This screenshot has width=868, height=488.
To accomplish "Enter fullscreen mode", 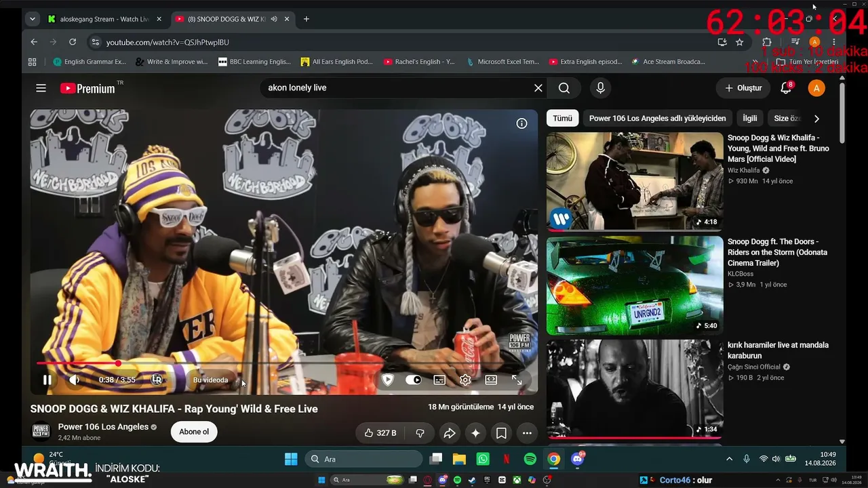I will click(x=517, y=380).
